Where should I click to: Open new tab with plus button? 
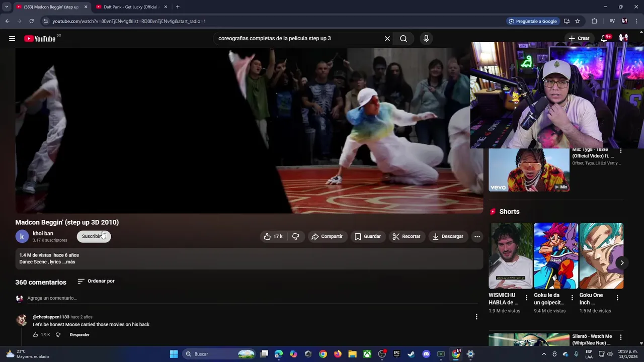(x=178, y=7)
